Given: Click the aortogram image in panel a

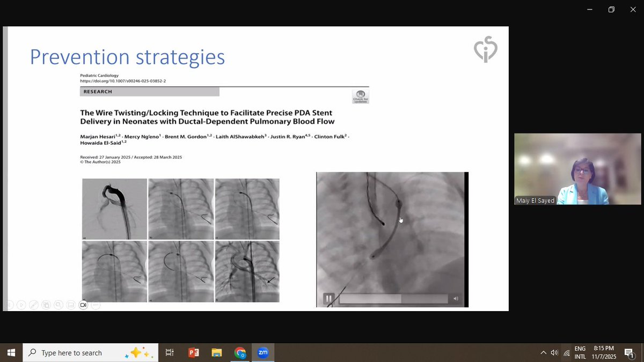Looking at the screenshot, I should tap(114, 209).
